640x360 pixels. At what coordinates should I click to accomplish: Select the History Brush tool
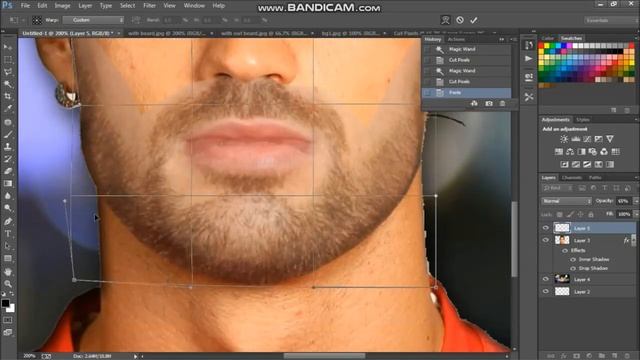tap(8, 159)
